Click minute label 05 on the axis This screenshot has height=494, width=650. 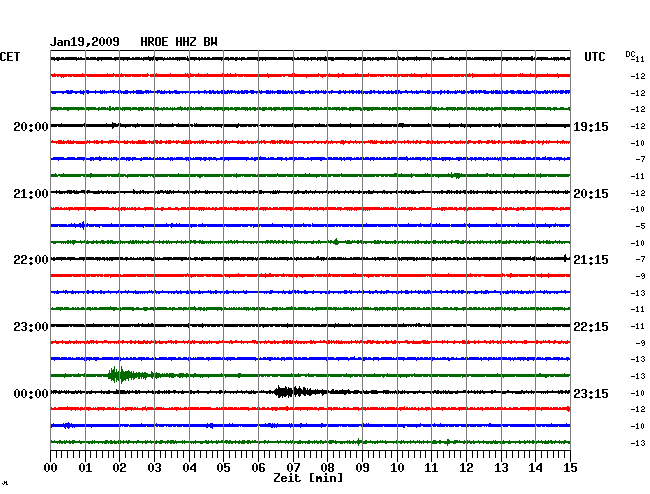[x=223, y=468]
